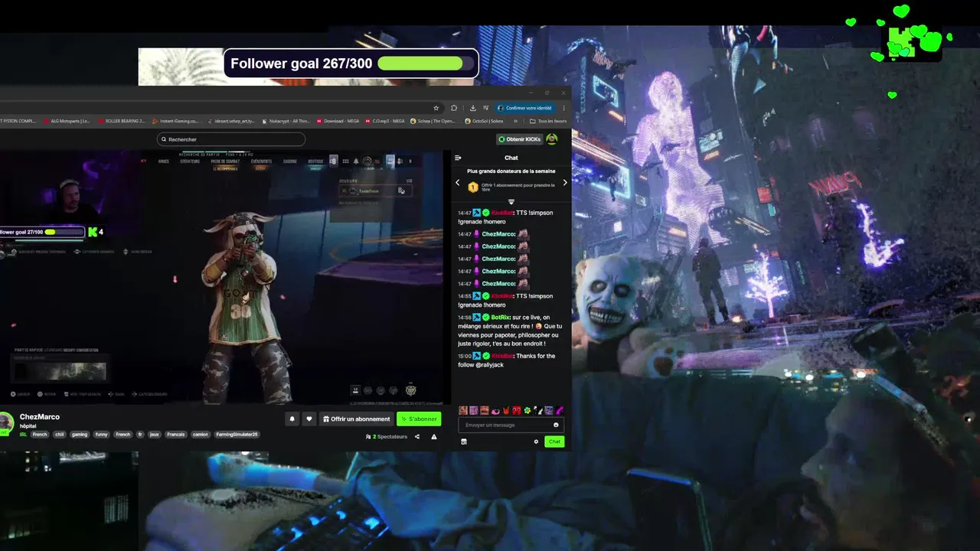Open the emoji picker in chat input
The image size is (980, 551).
pos(556,425)
